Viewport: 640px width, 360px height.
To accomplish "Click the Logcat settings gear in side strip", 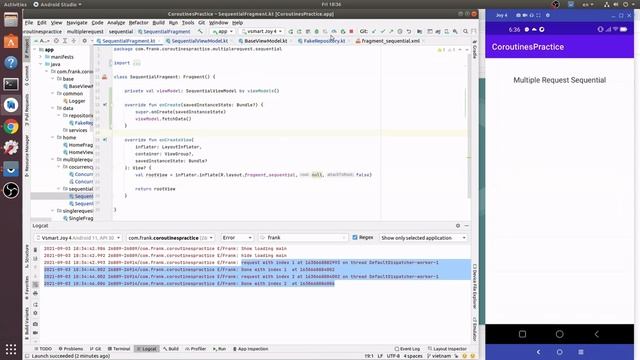I will [x=36, y=313].
